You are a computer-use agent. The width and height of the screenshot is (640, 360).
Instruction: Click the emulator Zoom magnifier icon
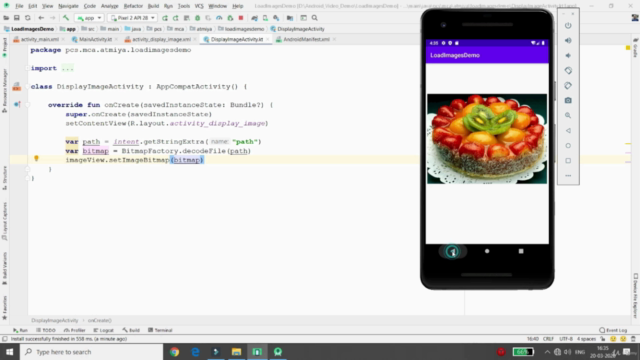pyautogui.click(x=568, y=116)
